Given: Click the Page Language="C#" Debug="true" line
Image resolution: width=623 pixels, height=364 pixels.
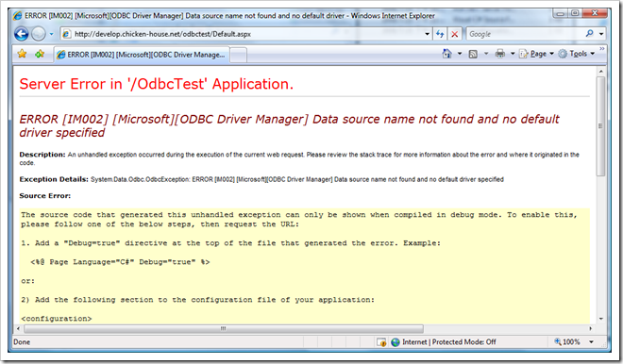Looking at the screenshot, I should (x=120, y=262).
